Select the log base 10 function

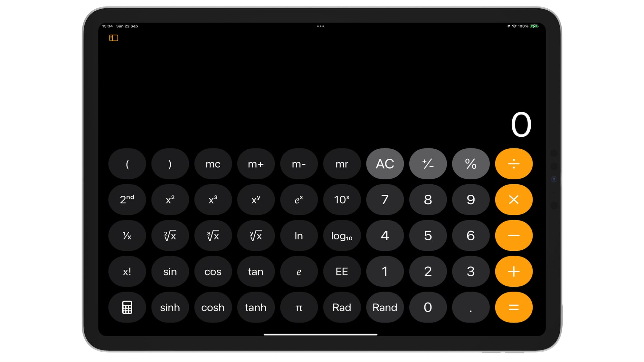[x=341, y=235]
